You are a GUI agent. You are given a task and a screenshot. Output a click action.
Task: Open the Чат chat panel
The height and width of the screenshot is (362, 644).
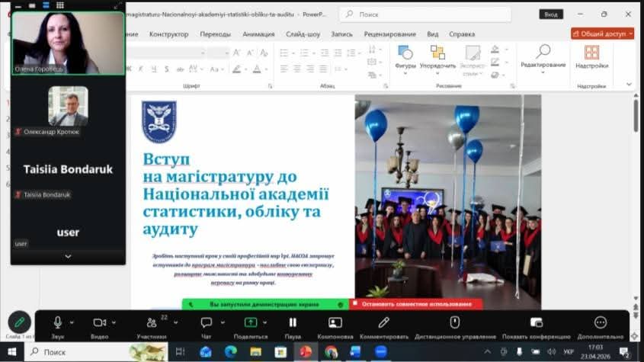coord(206,322)
